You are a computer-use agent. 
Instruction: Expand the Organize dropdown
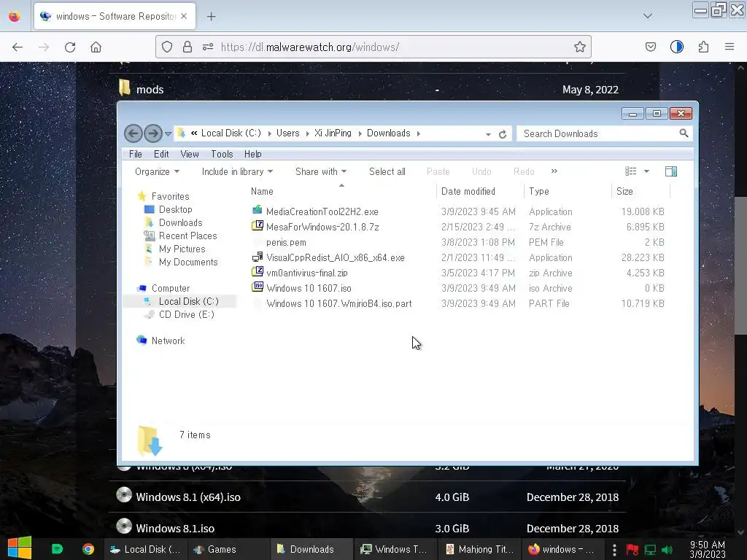coord(157,171)
